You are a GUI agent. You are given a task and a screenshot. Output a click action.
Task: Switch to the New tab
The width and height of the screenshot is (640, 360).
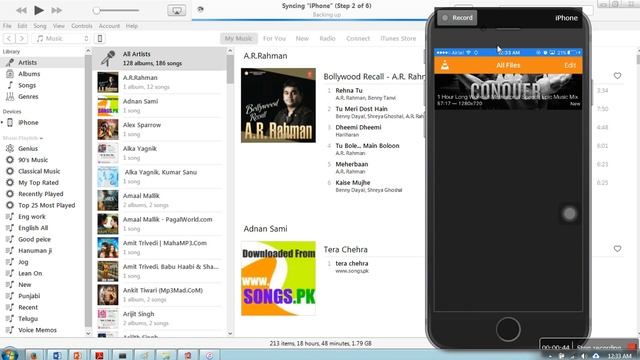click(302, 38)
